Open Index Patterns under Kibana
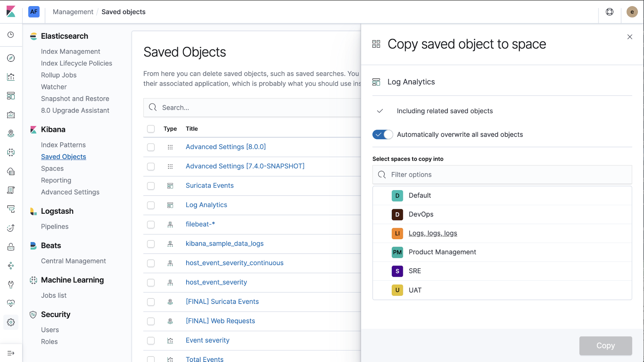Screen dimensions: 644x362 coord(63,145)
